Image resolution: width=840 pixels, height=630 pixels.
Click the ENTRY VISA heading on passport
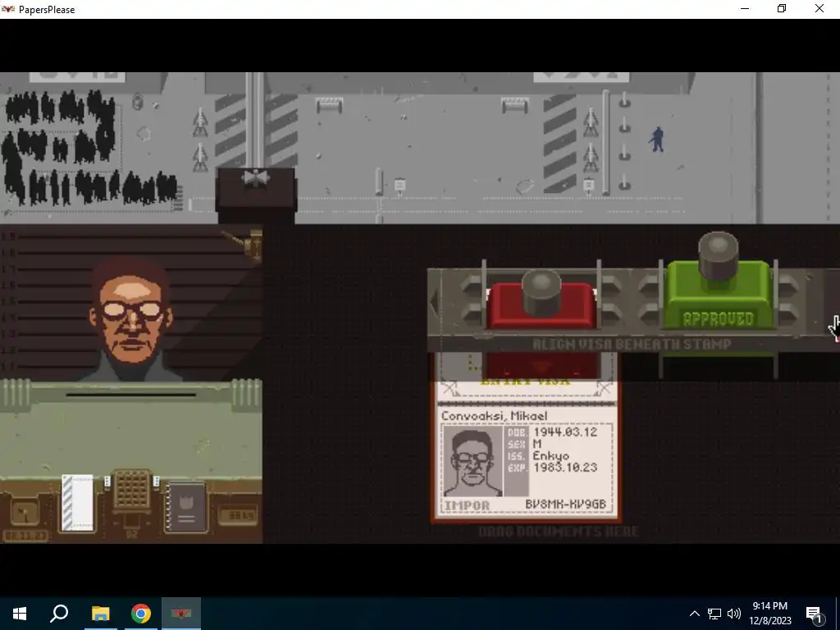coord(525,382)
